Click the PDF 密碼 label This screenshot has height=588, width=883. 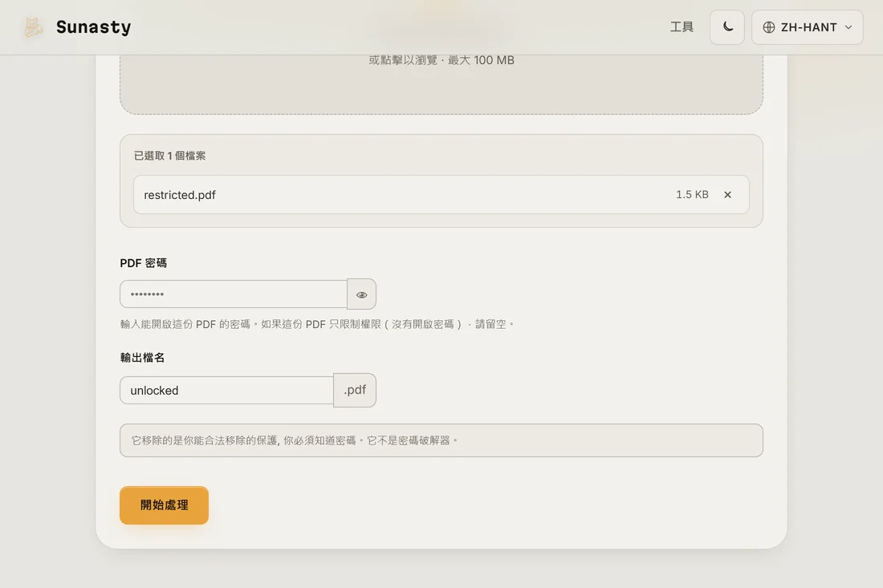(144, 263)
